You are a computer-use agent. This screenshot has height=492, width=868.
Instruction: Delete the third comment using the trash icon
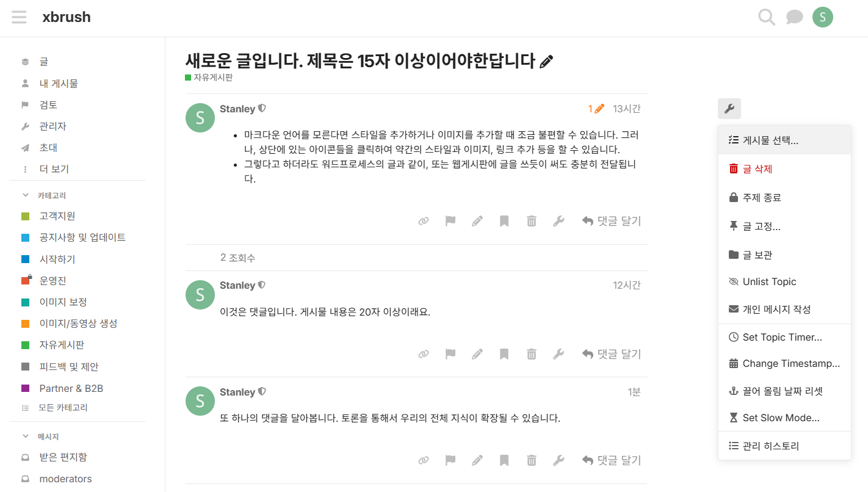[x=531, y=460]
